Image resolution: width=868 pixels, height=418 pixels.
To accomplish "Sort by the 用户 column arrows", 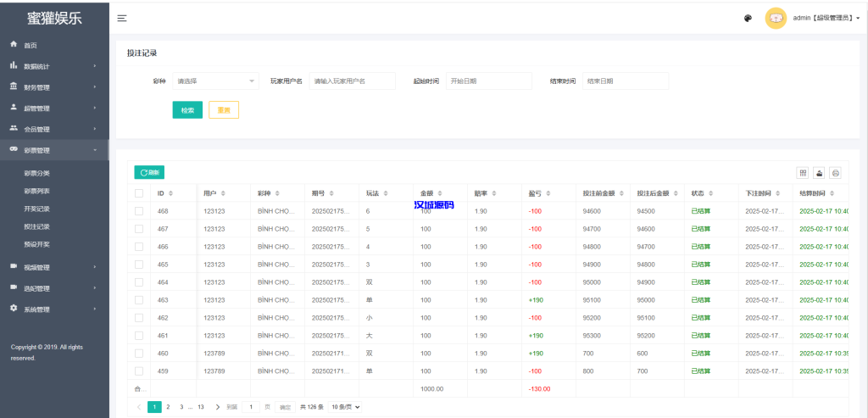I will [223, 193].
